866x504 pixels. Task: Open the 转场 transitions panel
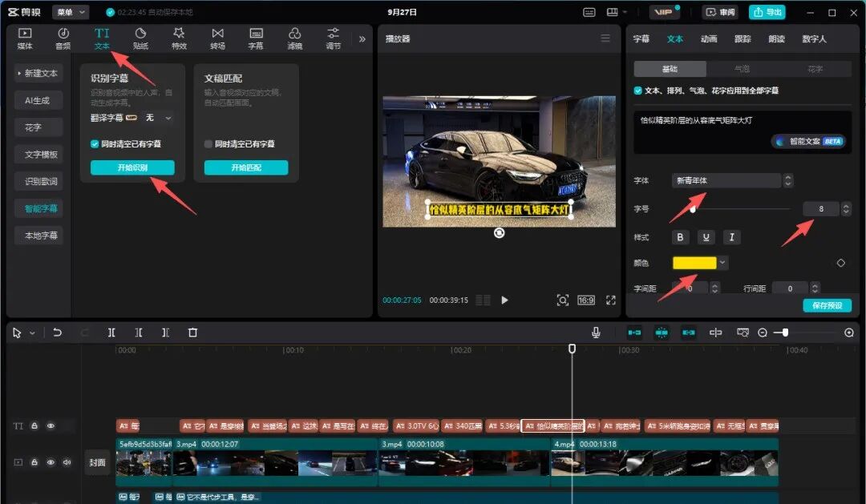tap(217, 38)
